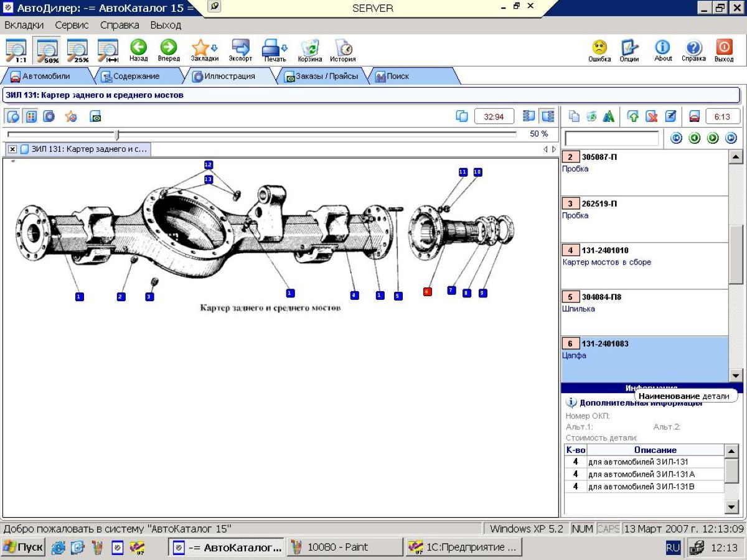Viewport: 747px width, 560px height.
Task: Open the Сервис menu
Action: point(72,25)
